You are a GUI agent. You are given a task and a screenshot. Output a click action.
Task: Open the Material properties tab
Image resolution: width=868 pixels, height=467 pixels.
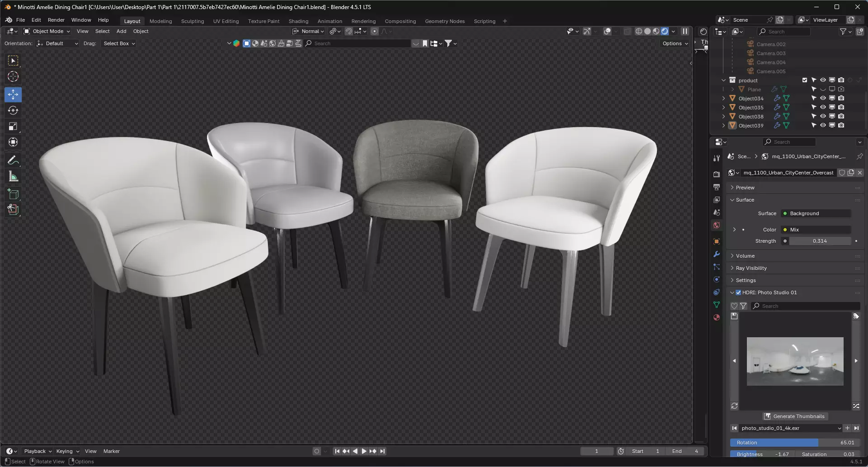(717, 317)
